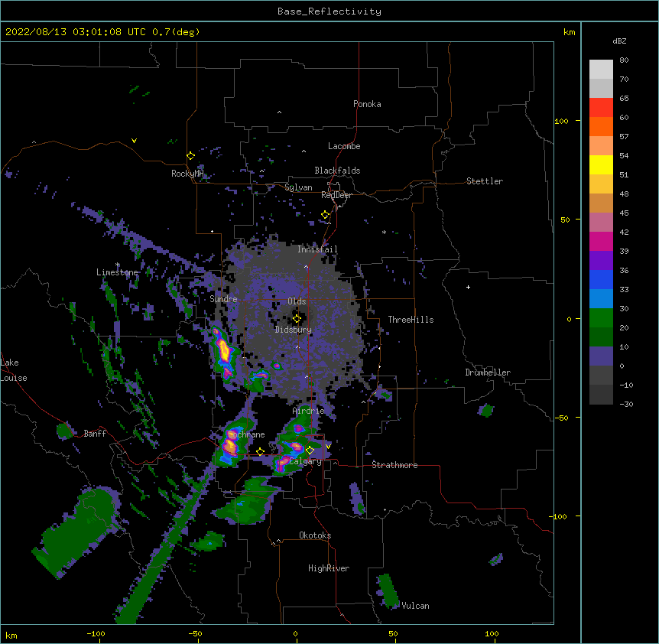
Task: Click the yellow diamond marker south of RedDeer
Action: point(325,215)
